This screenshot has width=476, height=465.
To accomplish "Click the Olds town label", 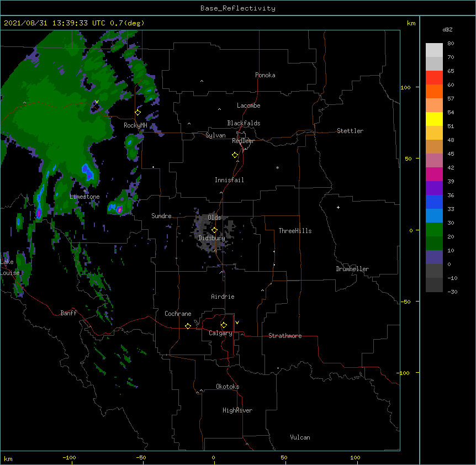I will point(214,218).
